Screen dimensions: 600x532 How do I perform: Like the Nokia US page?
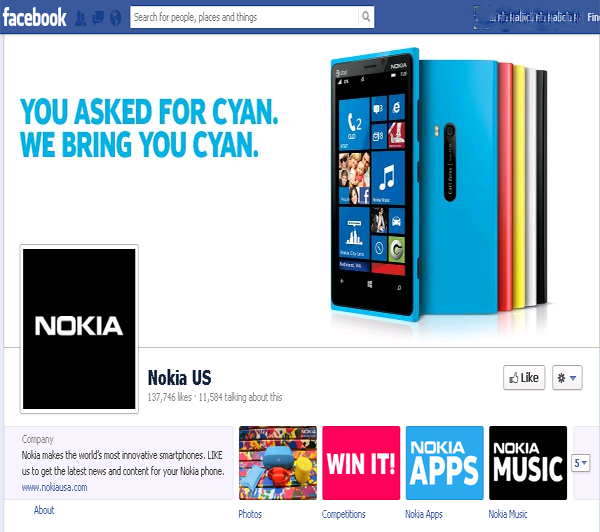[x=524, y=378]
